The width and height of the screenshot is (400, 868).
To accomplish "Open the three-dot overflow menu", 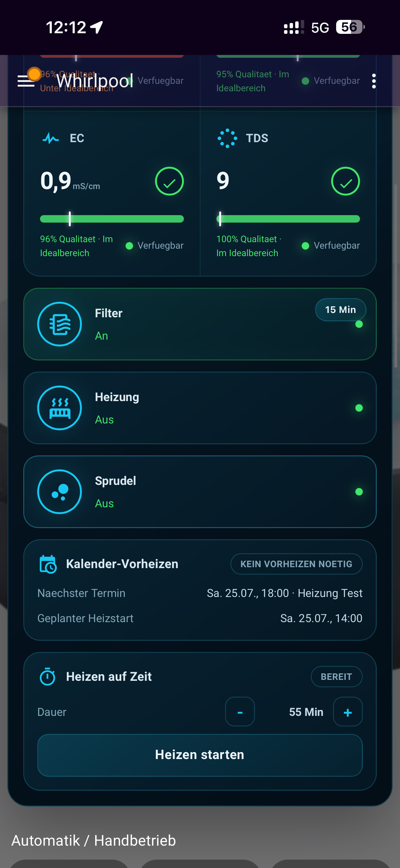I will click(x=374, y=81).
